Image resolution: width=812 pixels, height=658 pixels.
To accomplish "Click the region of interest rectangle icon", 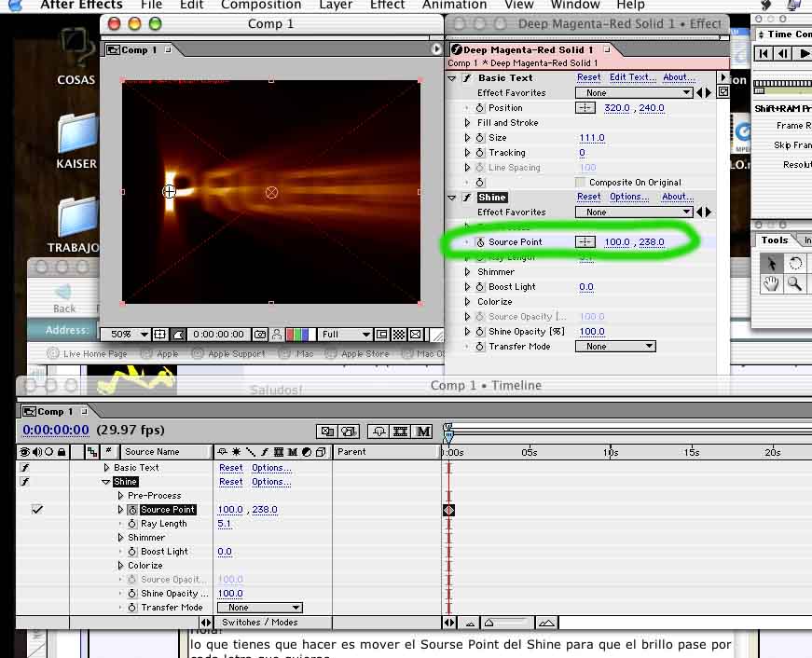I will [381, 335].
